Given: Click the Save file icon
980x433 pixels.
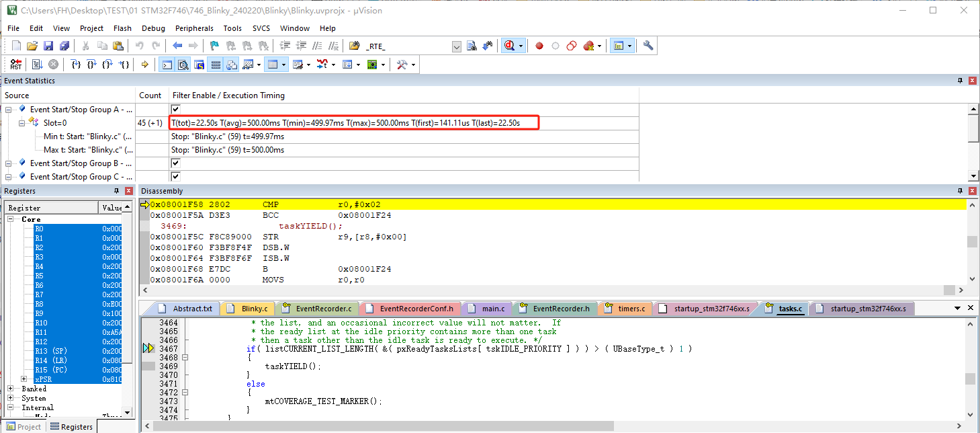Looking at the screenshot, I should [48, 46].
